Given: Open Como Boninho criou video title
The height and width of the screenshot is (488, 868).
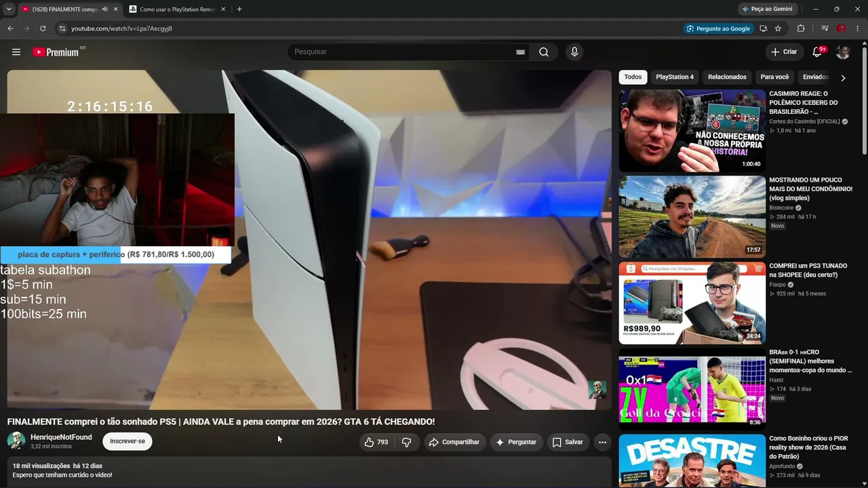Looking at the screenshot, I should [808, 447].
